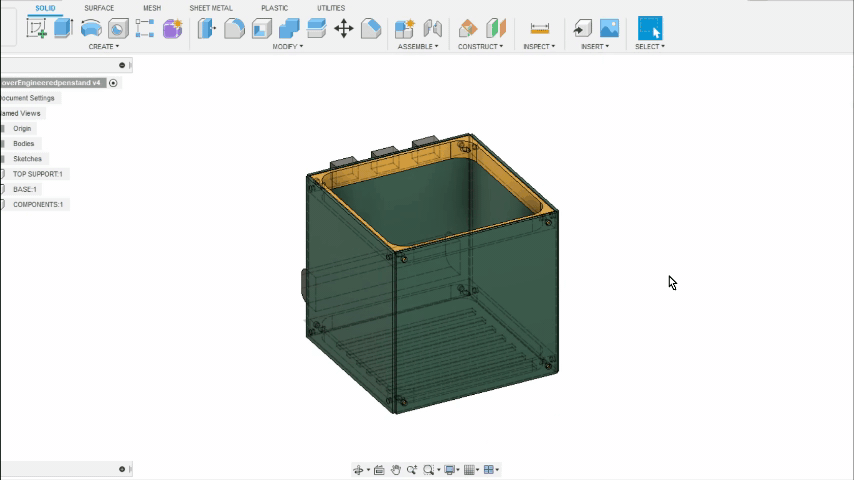Viewport: 854px width, 480px height.
Task: Open the MODIFY dropdown menu
Action: [288, 47]
